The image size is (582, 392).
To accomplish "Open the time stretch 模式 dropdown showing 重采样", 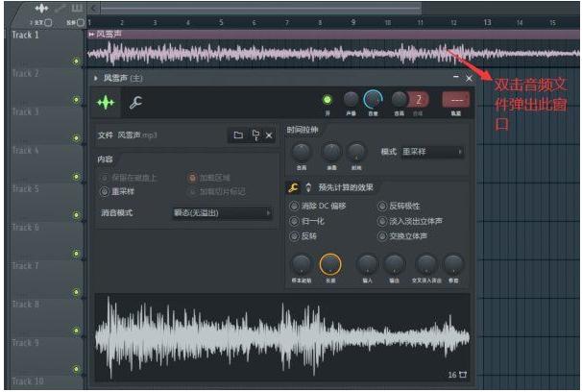I will point(432,152).
